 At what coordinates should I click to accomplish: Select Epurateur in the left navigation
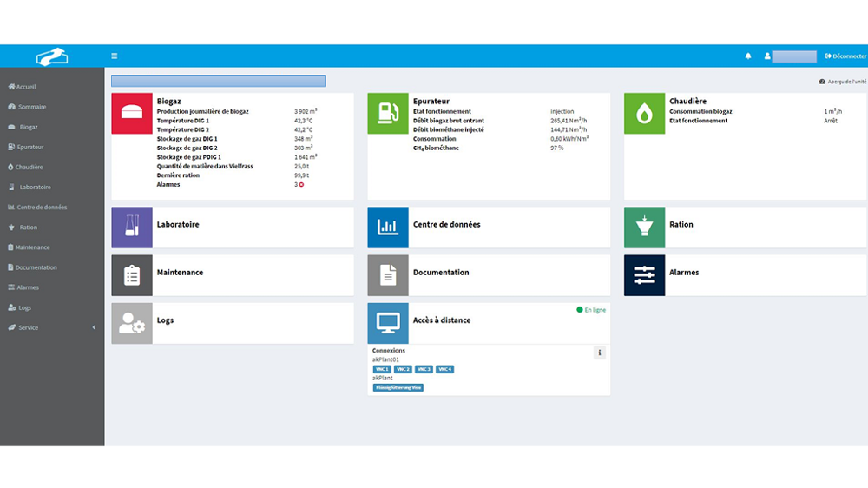point(30,147)
